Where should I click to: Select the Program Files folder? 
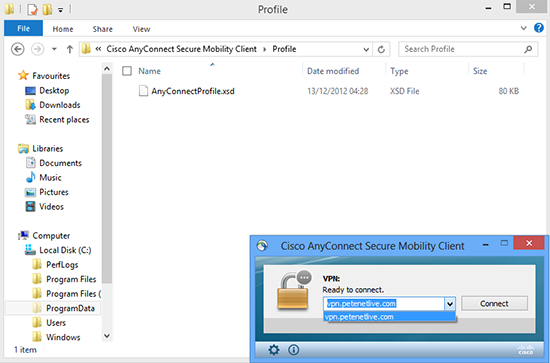tap(71, 279)
